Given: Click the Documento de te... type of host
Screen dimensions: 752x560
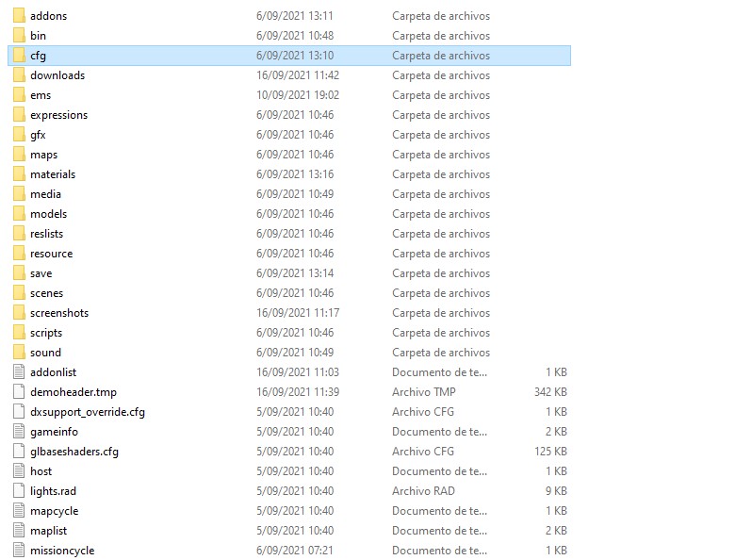Looking at the screenshot, I should [x=440, y=471].
